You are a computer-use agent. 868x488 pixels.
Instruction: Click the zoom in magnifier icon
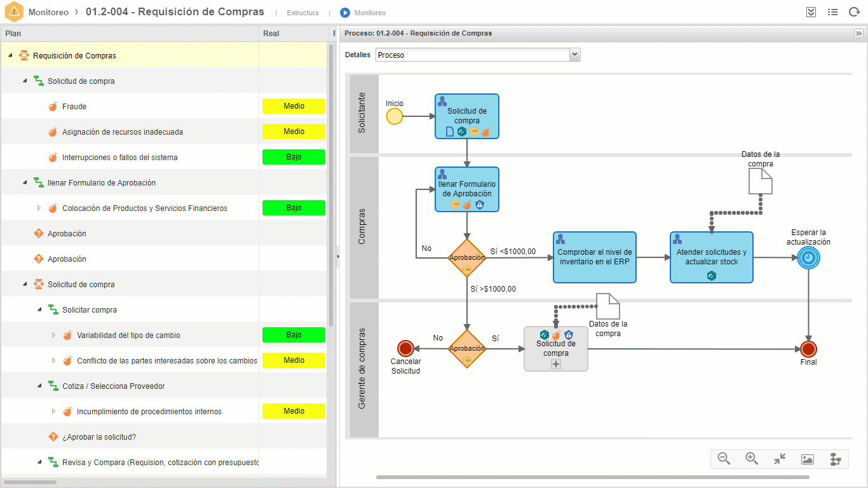[752, 459]
